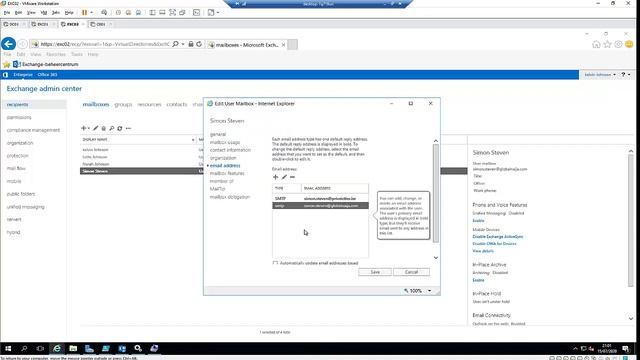
Task: Open Internet Explorer favorites star icon
Action: 607,44
